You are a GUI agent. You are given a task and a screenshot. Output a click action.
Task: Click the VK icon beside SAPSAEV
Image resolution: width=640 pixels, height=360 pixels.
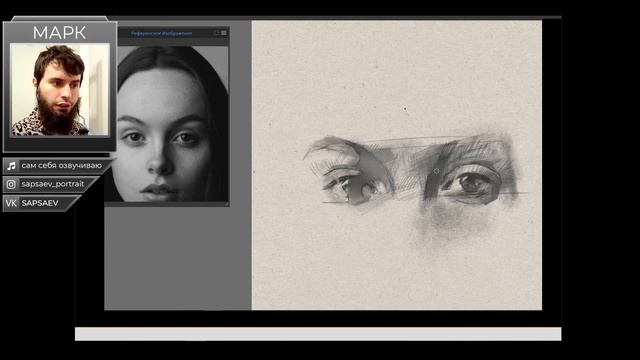(11, 203)
